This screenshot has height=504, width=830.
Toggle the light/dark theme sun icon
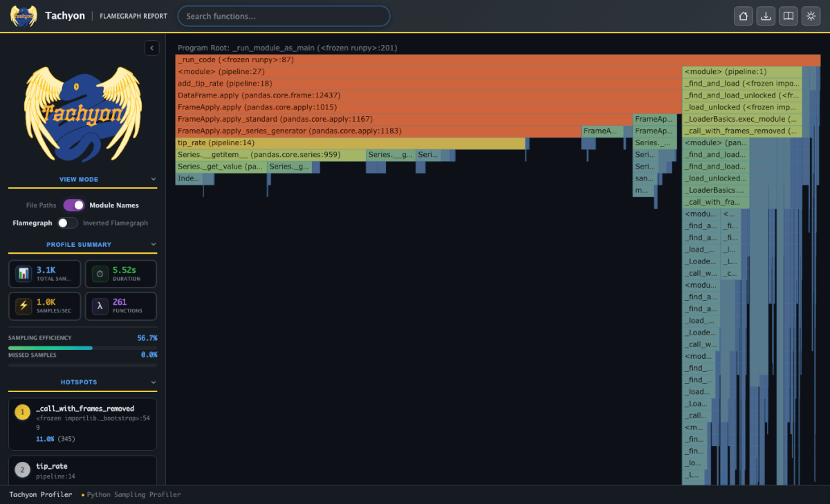click(x=810, y=16)
